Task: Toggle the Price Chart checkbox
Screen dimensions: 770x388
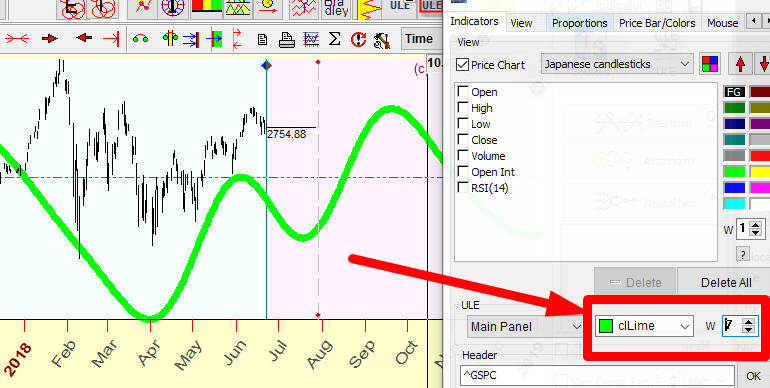Action: [462, 64]
